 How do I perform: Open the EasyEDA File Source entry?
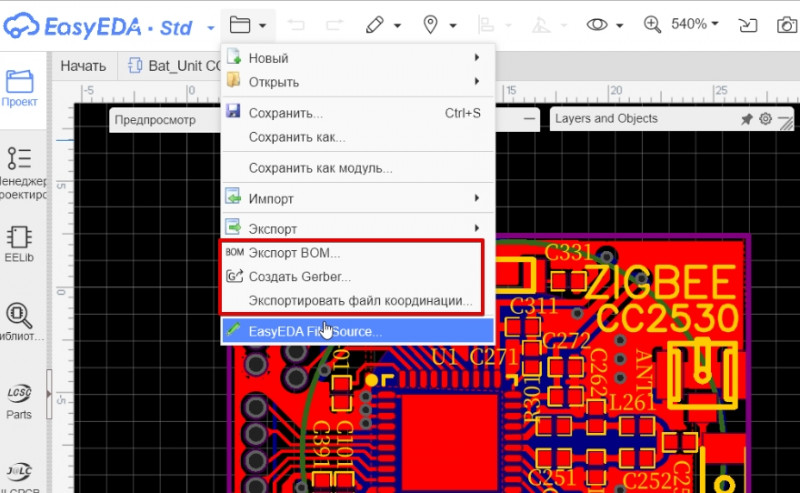(314, 331)
